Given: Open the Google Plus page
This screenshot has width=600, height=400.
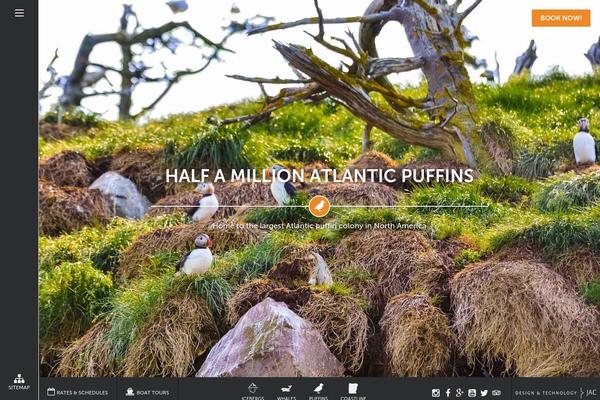Looking at the screenshot, I should pos(460,393).
